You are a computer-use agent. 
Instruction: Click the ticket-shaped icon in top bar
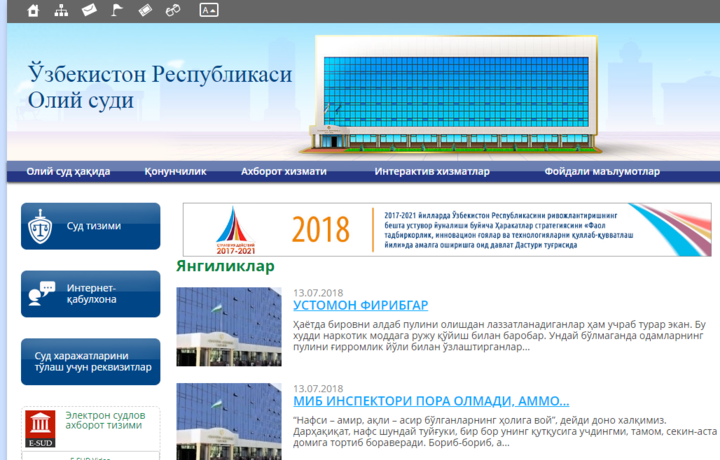[145, 10]
